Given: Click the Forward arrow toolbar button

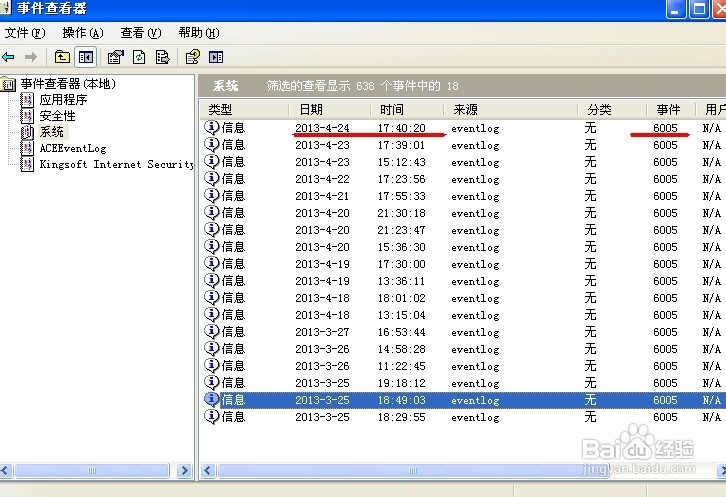Looking at the screenshot, I should 31,57.
